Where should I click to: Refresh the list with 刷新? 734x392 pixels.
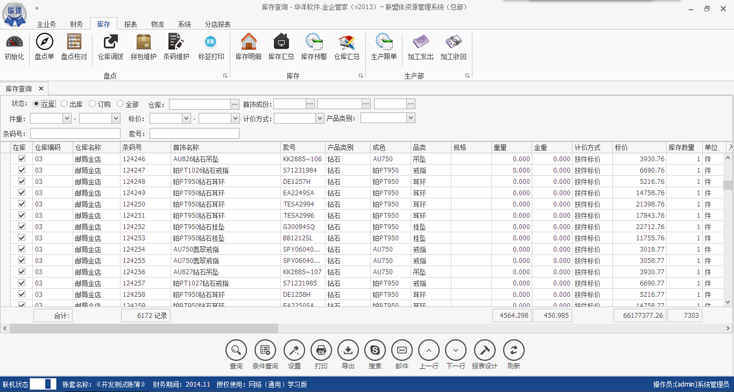click(514, 350)
